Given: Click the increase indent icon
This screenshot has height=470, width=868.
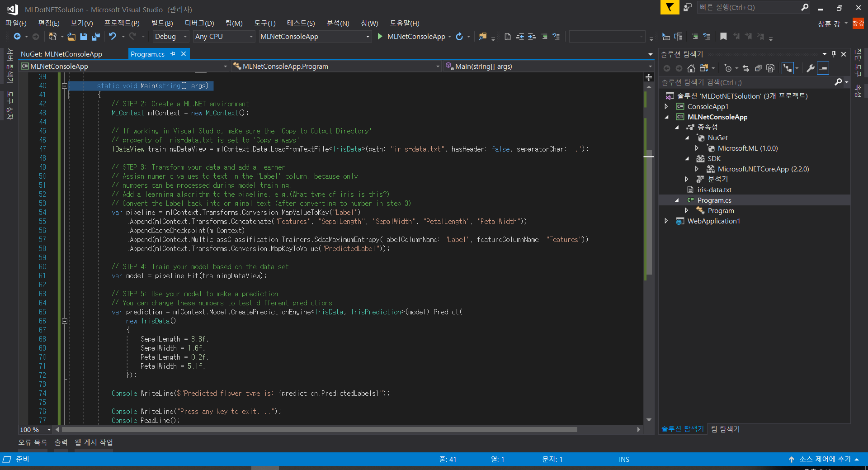Looking at the screenshot, I should click(x=532, y=37).
